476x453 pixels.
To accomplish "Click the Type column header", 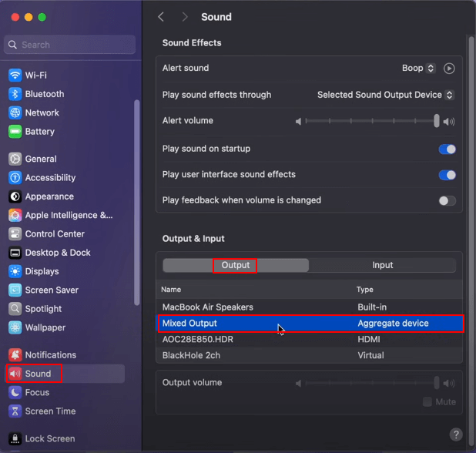I will 364,290.
